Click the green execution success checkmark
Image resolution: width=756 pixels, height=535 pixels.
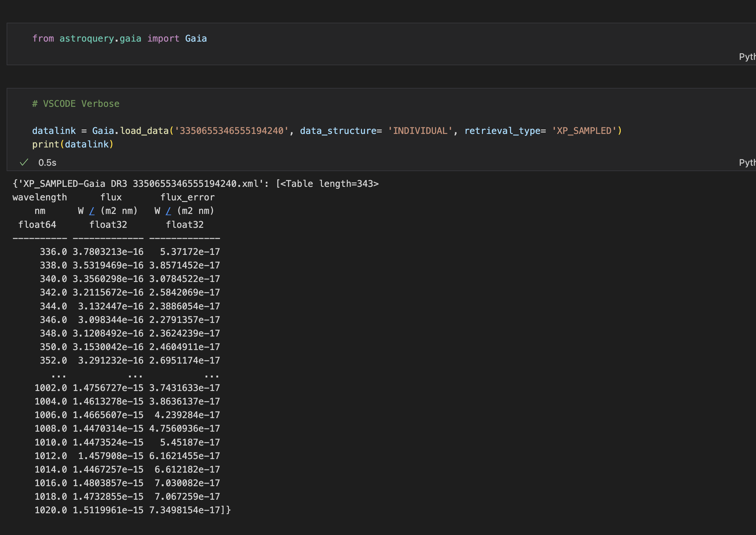24,162
